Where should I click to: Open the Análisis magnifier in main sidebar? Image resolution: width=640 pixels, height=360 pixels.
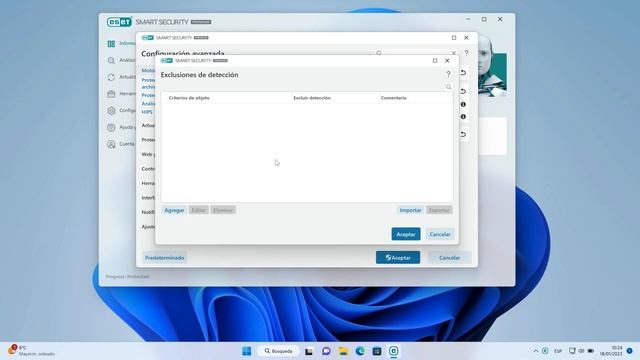coord(111,60)
